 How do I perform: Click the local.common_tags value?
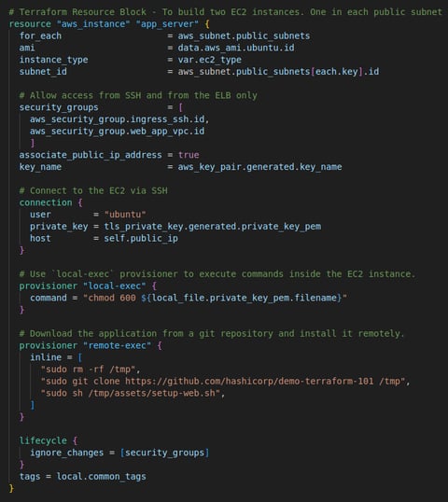[101, 477]
